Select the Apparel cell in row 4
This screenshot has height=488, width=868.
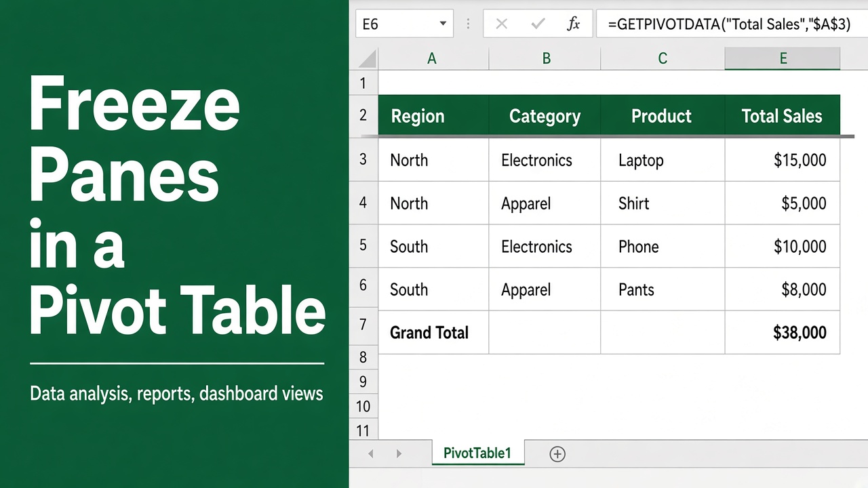[x=545, y=203]
